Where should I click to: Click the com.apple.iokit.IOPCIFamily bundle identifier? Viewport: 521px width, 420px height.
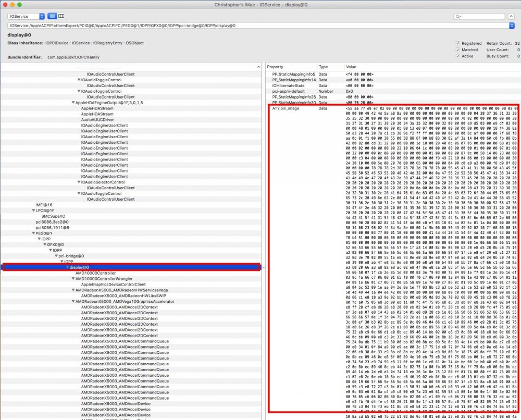(73, 57)
